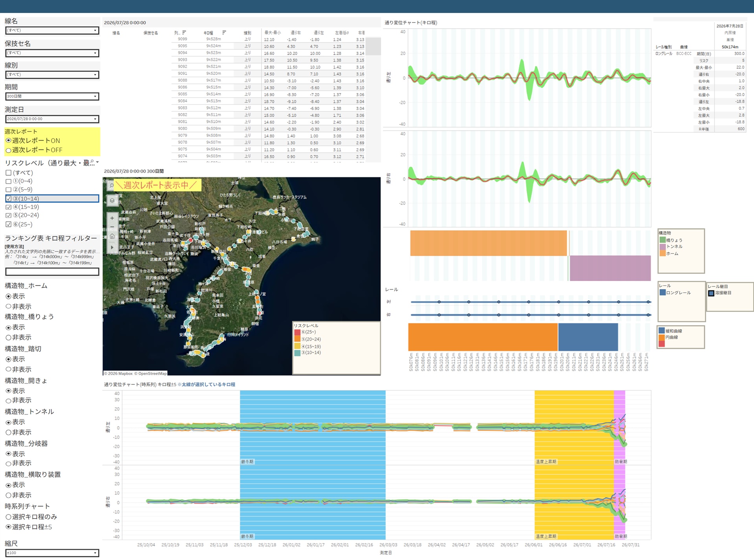Check the (すべて) risk level box
This screenshot has height=560, width=754.
point(8,173)
